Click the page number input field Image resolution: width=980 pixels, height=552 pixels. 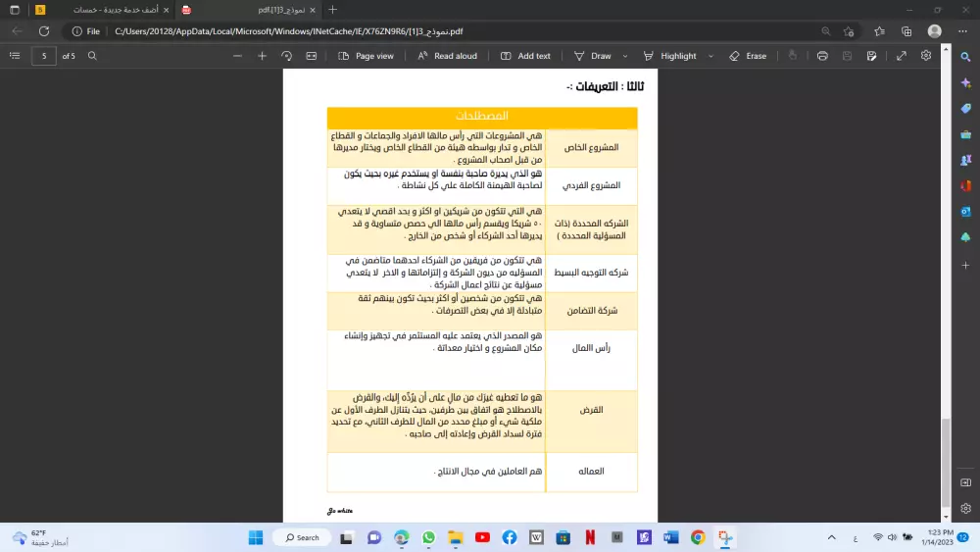pos(44,56)
